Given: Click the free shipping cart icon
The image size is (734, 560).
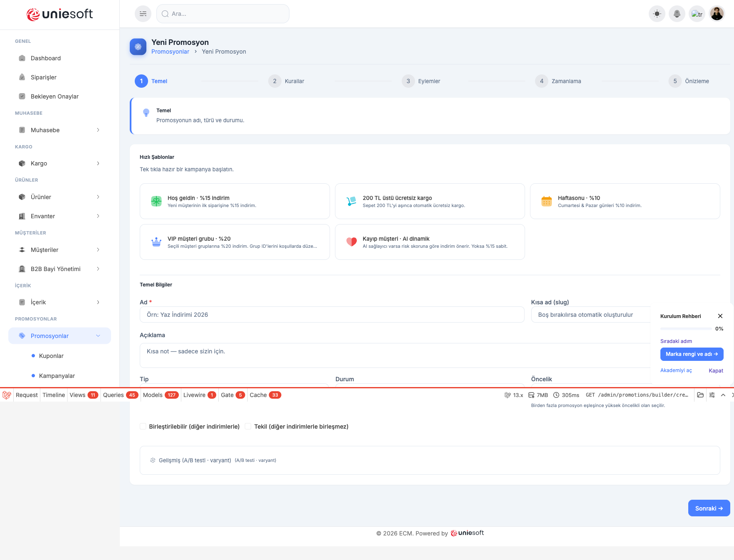Looking at the screenshot, I should pos(351,201).
